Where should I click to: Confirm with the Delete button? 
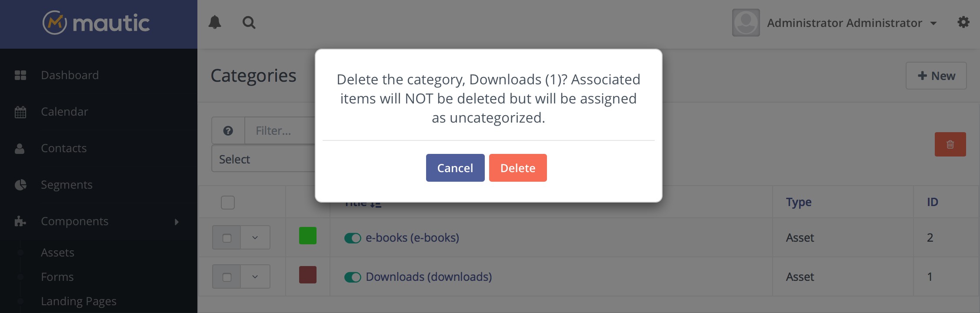click(517, 168)
